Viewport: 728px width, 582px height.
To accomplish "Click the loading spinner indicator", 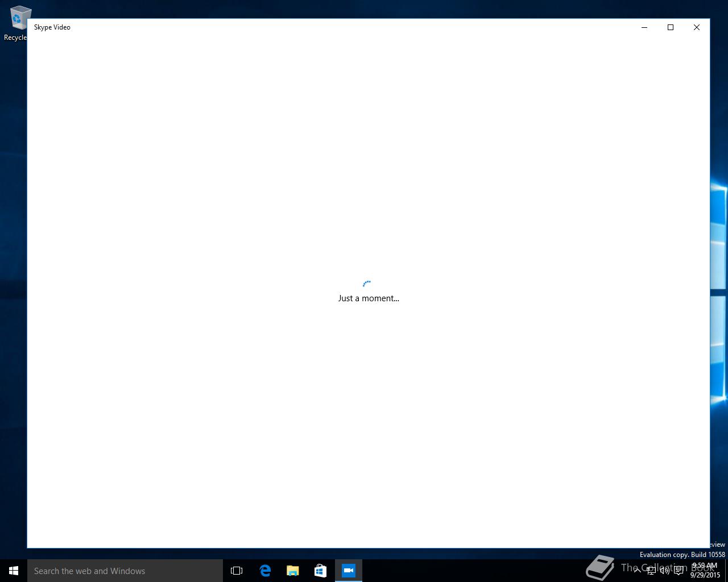I will [x=367, y=284].
